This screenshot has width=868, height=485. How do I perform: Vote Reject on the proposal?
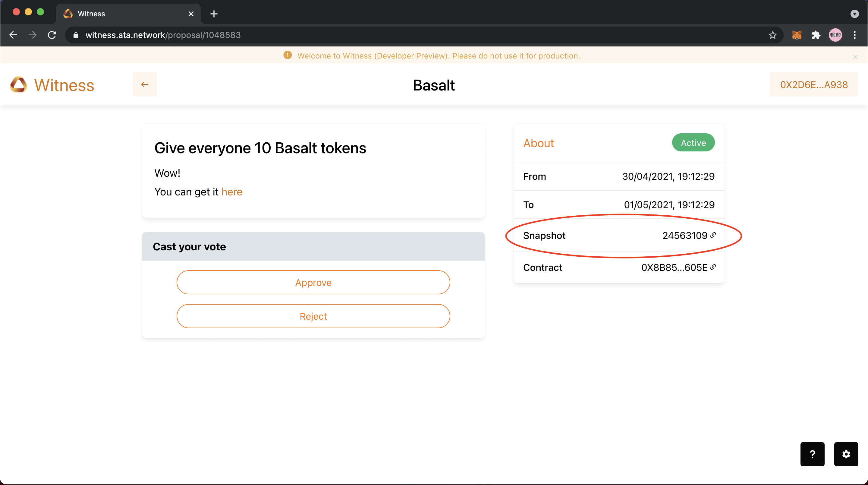coord(313,316)
